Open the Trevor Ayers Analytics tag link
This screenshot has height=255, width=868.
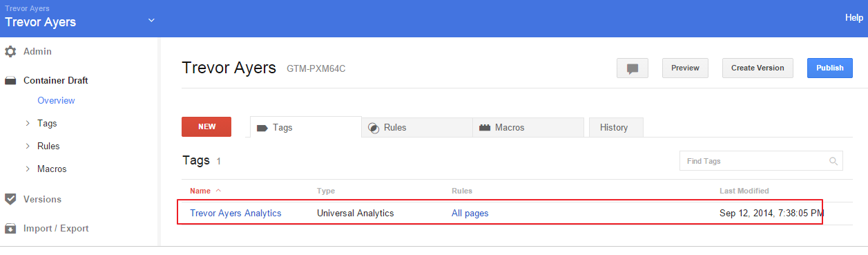pyautogui.click(x=235, y=214)
